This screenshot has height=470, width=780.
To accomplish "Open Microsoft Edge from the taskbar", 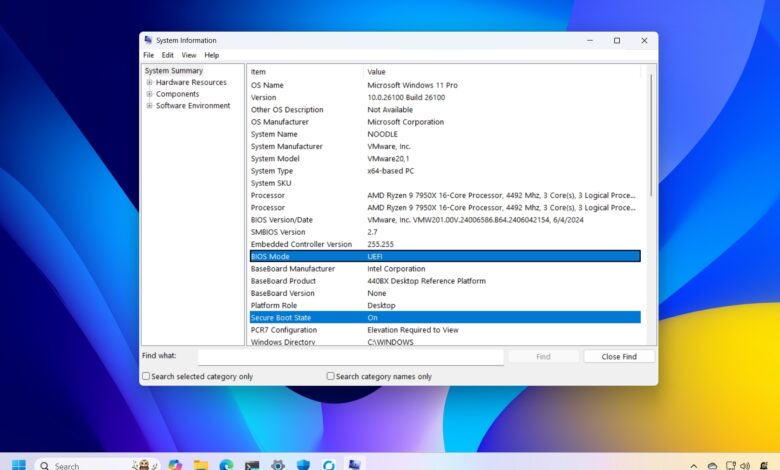I will [226, 465].
